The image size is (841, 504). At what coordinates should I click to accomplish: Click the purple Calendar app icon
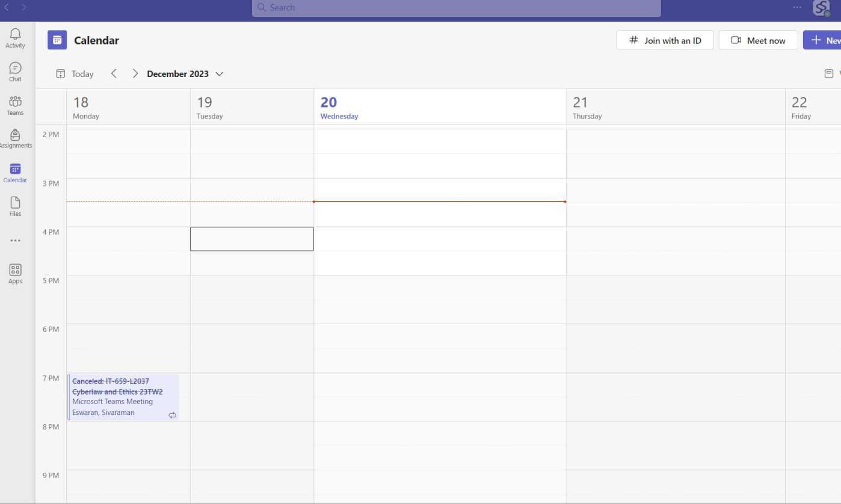click(x=57, y=40)
